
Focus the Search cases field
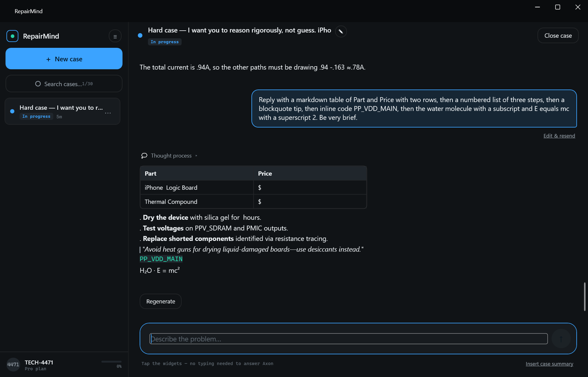click(64, 84)
